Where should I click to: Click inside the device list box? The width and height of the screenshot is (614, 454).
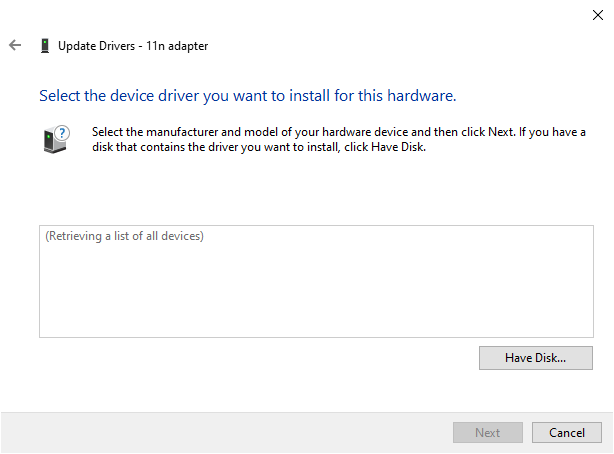316,281
